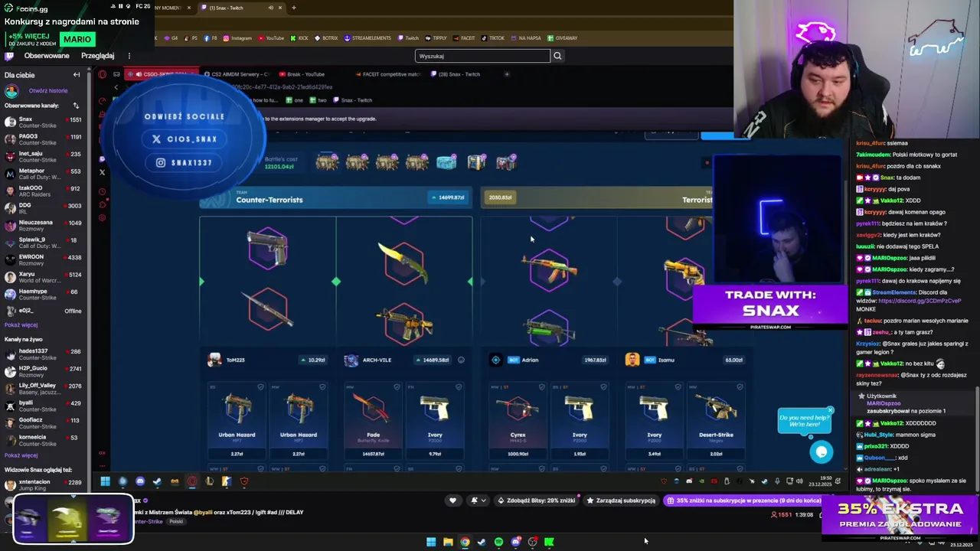Expand Pokaż więcej under Kanały na żywo

click(x=21, y=455)
